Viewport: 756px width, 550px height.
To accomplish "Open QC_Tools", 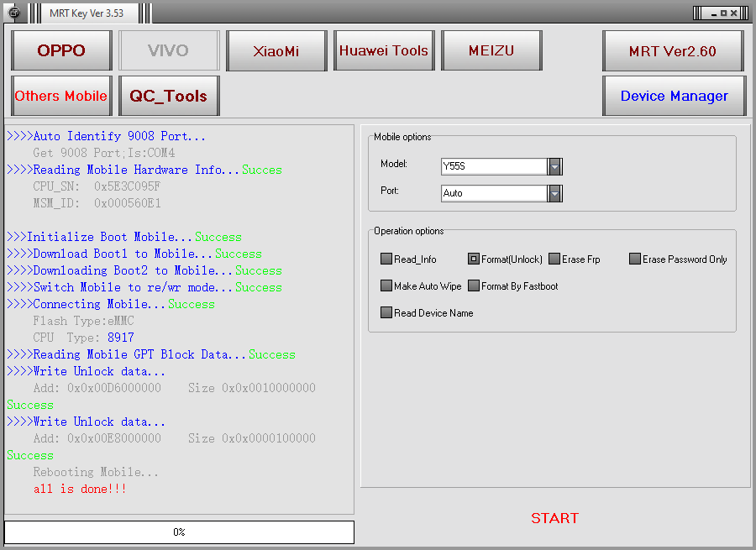I will (x=169, y=96).
